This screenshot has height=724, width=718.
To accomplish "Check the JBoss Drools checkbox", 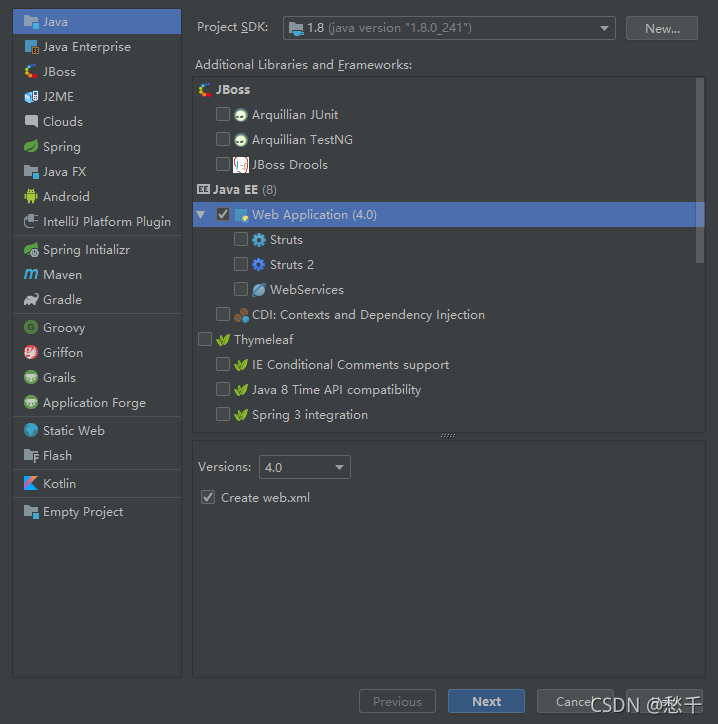I will [223, 164].
